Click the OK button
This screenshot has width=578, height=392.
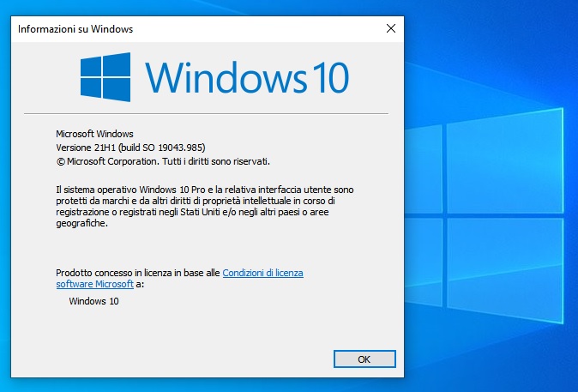tap(364, 359)
